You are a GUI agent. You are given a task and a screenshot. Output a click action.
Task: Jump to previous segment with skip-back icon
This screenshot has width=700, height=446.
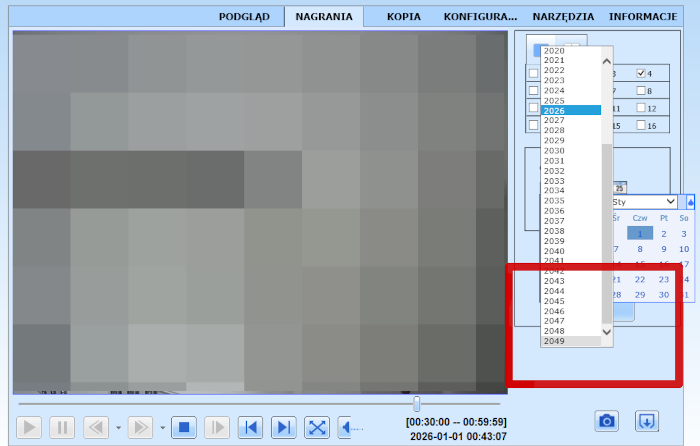(x=250, y=428)
